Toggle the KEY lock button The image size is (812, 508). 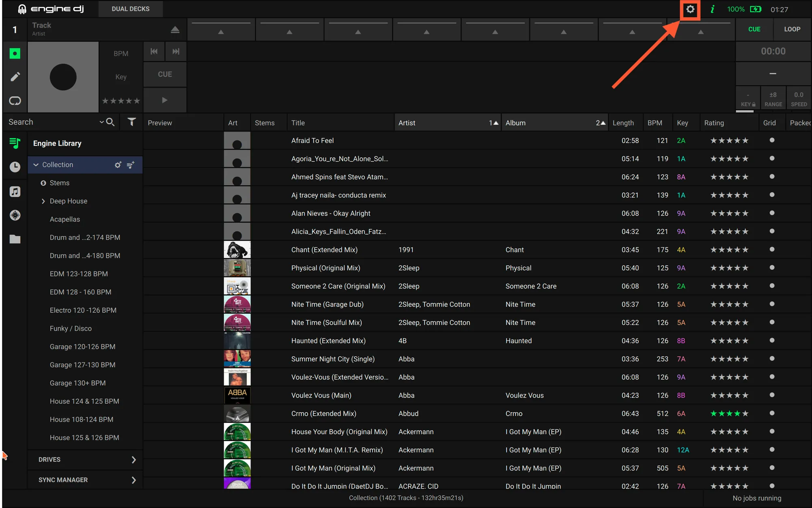(748, 99)
